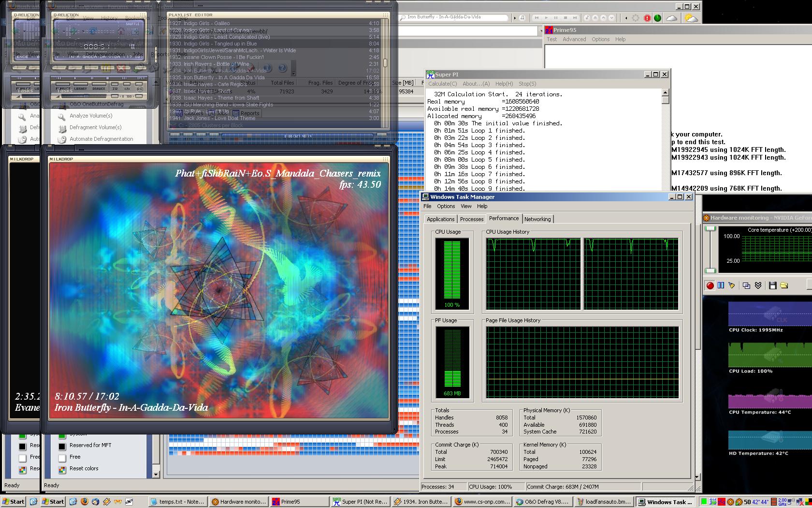Click the windows cascade icon in Hardware monitoring

point(746,285)
